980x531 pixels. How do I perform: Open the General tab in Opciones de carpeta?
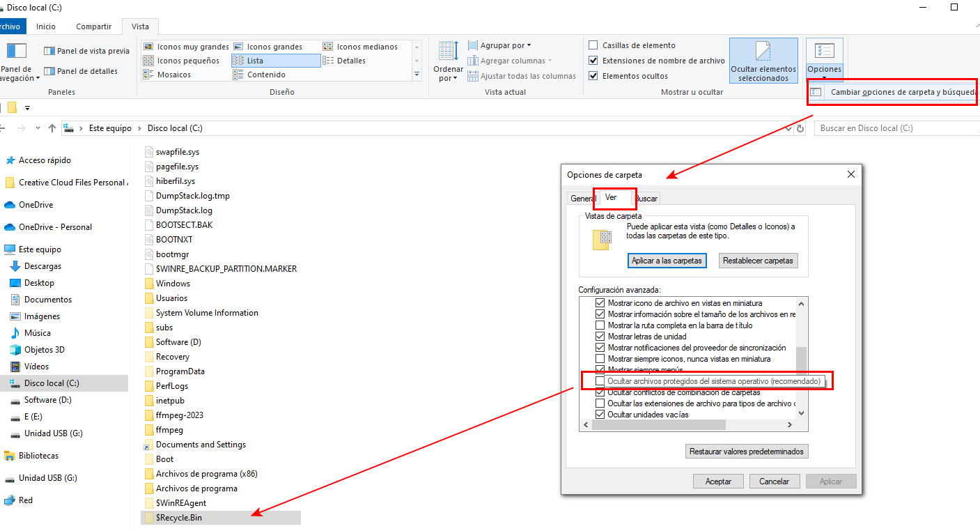click(582, 199)
